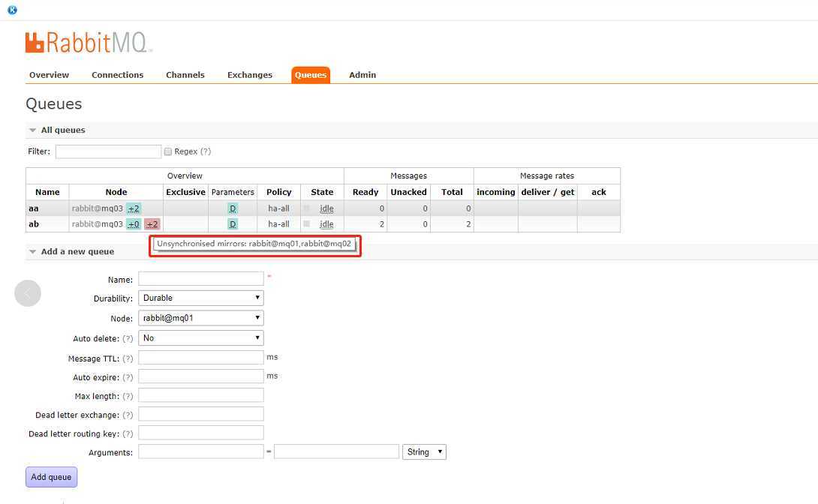Image resolution: width=818 pixels, height=504 pixels.
Task: Click the blue K browser icon
Action: pyautogui.click(x=12, y=10)
